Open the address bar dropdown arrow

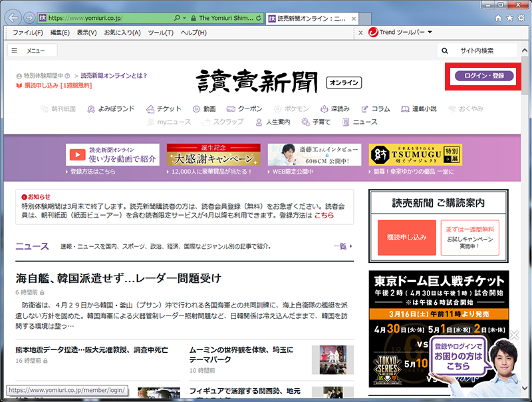(185, 18)
